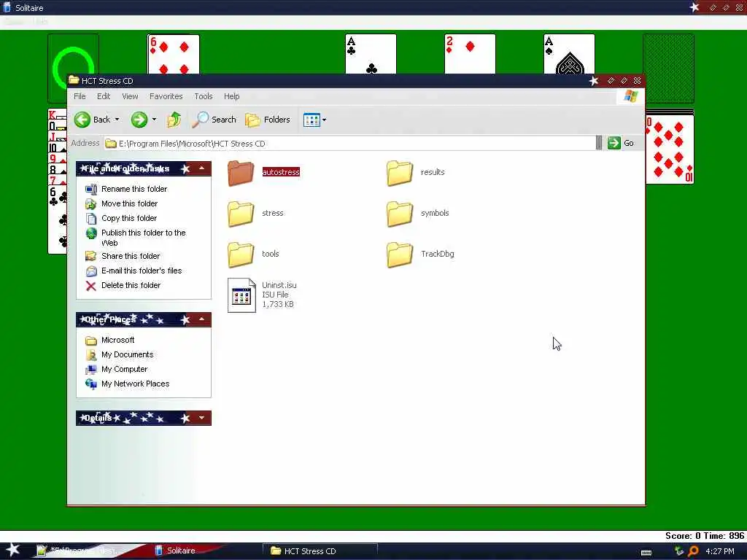Screen dimensions: 747x560
Task: Open the Edit menu
Action: point(104,96)
